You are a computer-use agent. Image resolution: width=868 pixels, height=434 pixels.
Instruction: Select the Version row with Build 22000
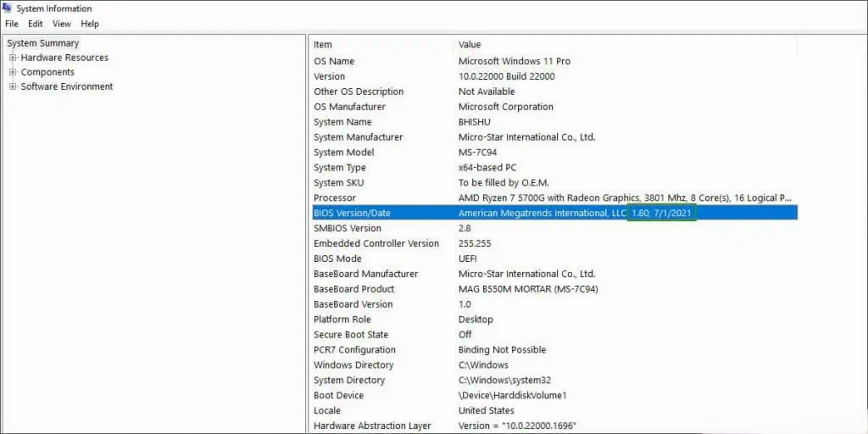coord(554,76)
